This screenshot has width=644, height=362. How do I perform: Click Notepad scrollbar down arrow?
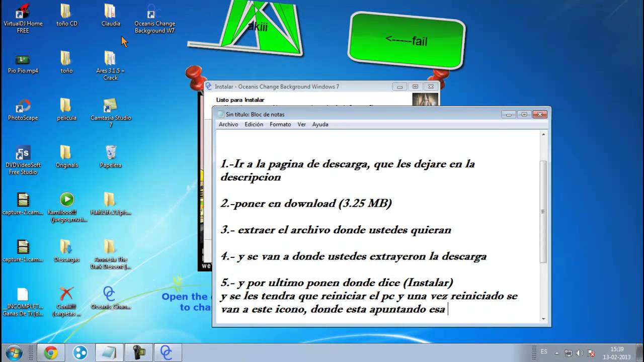pyautogui.click(x=543, y=318)
